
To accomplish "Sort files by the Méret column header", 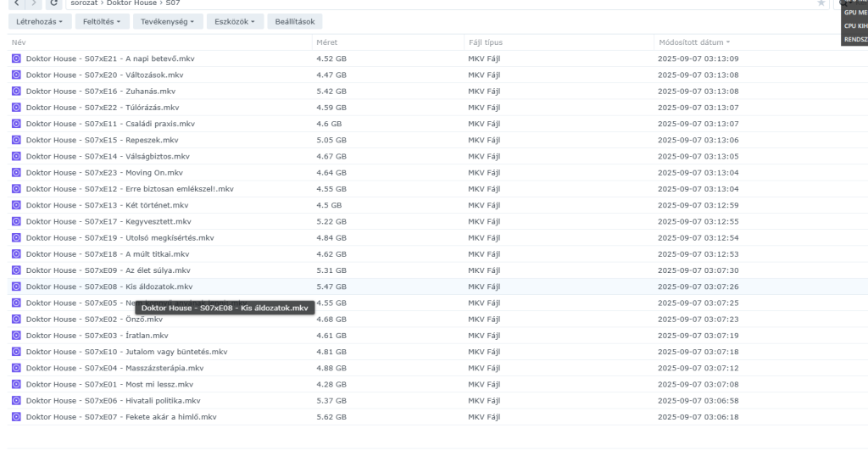I will click(326, 42).
